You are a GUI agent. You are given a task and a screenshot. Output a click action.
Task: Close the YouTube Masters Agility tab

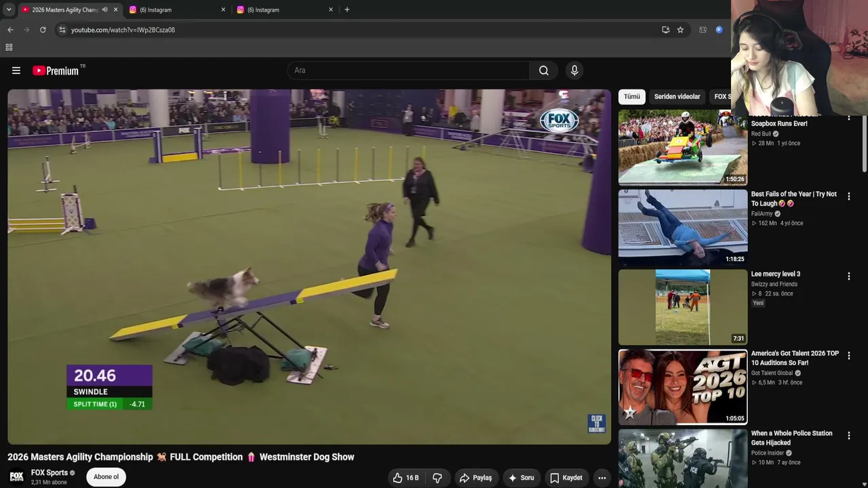coord(116,9)
